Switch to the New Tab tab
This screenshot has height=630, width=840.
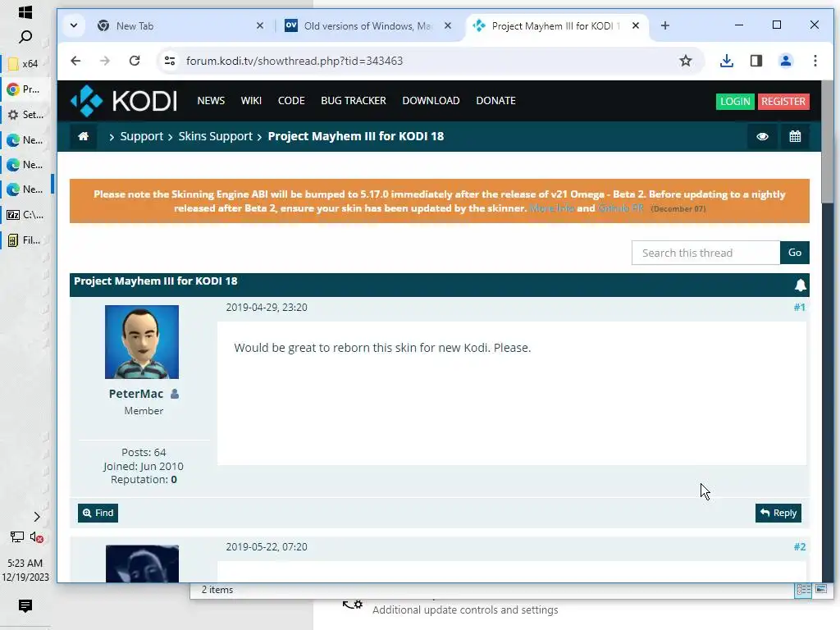[x=180, y=25]
